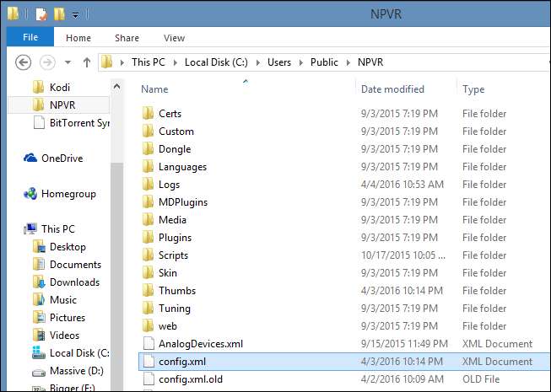Select the Skin folder icon
The width and height of the screenshot is (551, 392).
148,272
